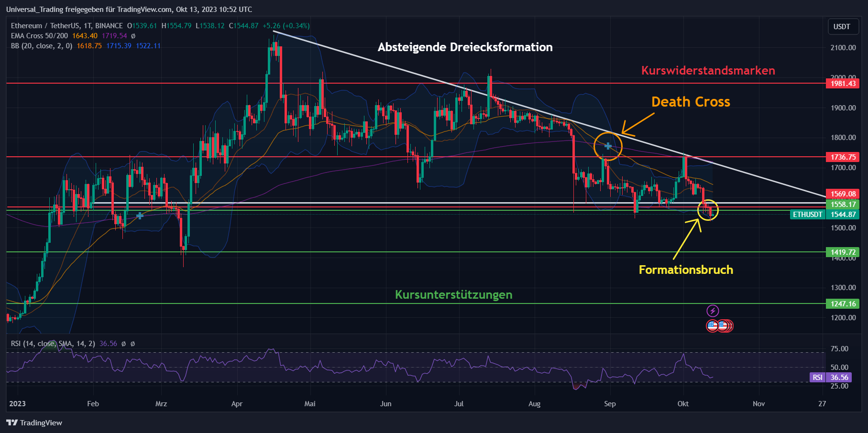Click the Mai label on the time axis
This screenshot has height=433, width=868.
click(x=310, y=404)
